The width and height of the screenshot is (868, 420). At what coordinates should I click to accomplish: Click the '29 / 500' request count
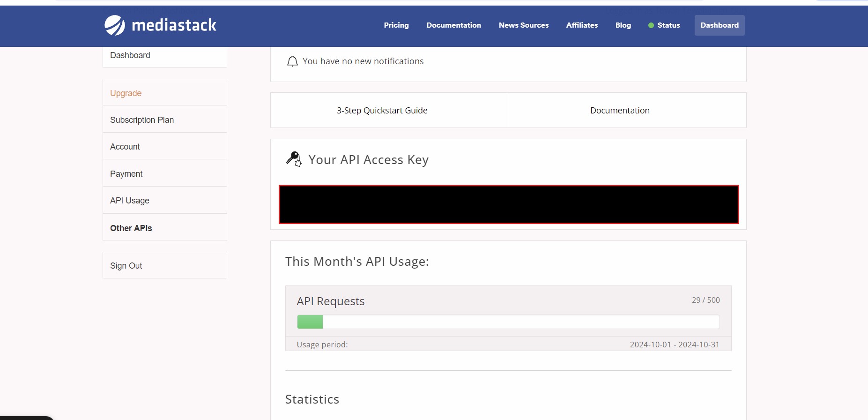(x=706, y=300)
